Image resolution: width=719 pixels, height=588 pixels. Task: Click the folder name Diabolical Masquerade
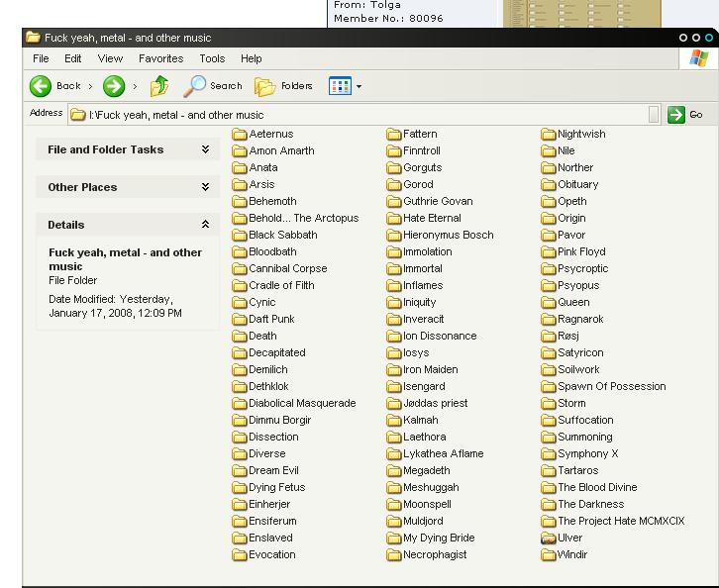(302, 403)
